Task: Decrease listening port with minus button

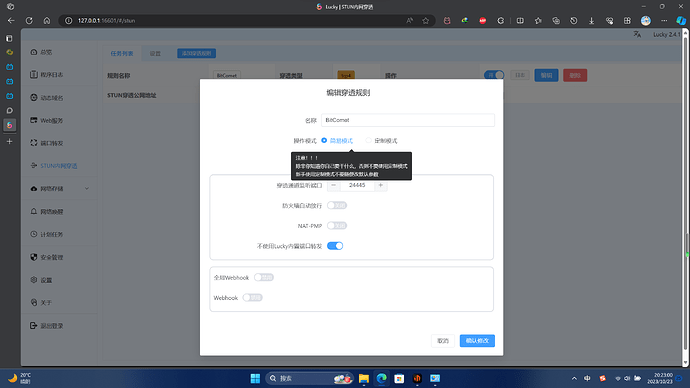Action: [334, 185]
